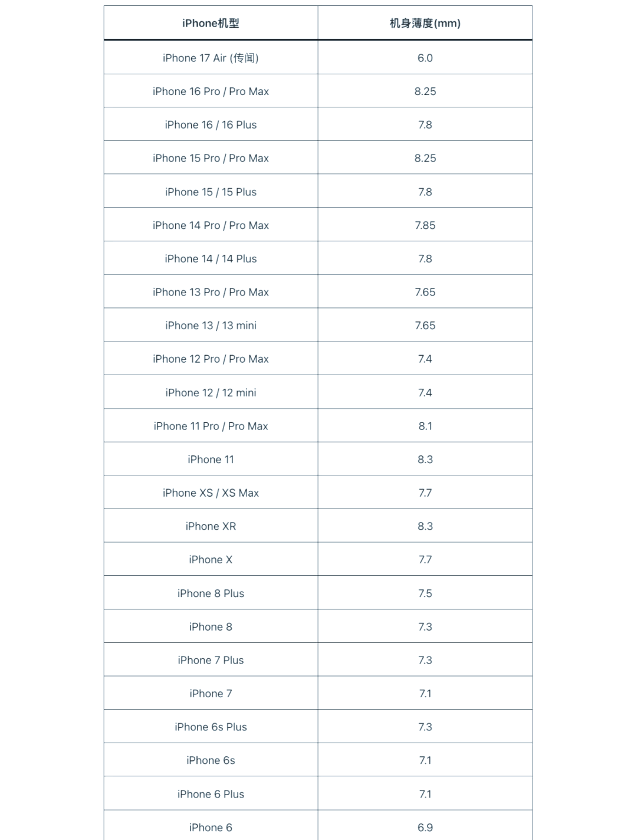The height and width of the screenshot is (840, 637).
Task: Select the iPhone 17 Air (传闻) cell
Action: tap(211, 58)
